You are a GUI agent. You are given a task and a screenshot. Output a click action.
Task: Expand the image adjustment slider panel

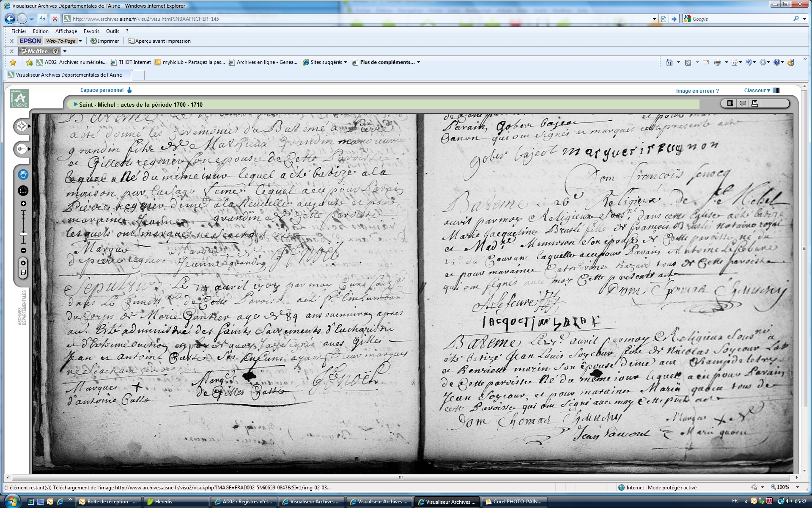click(x=22, y=149)
